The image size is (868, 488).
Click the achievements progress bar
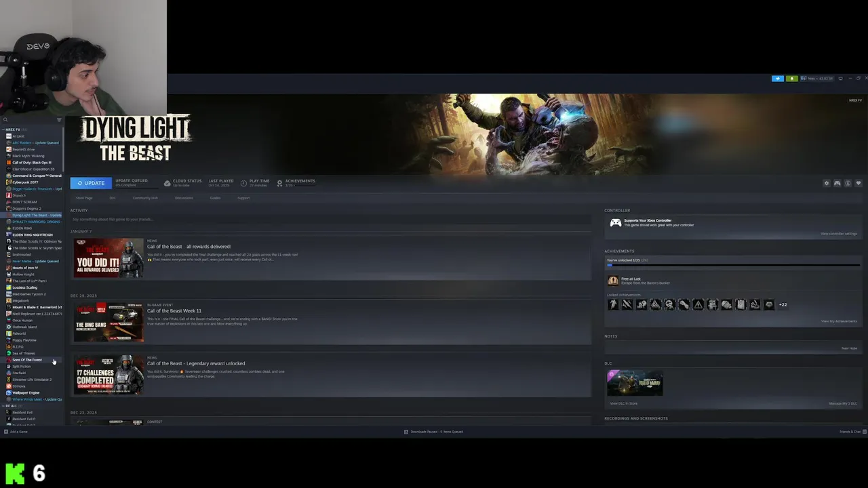coord(733,266)
